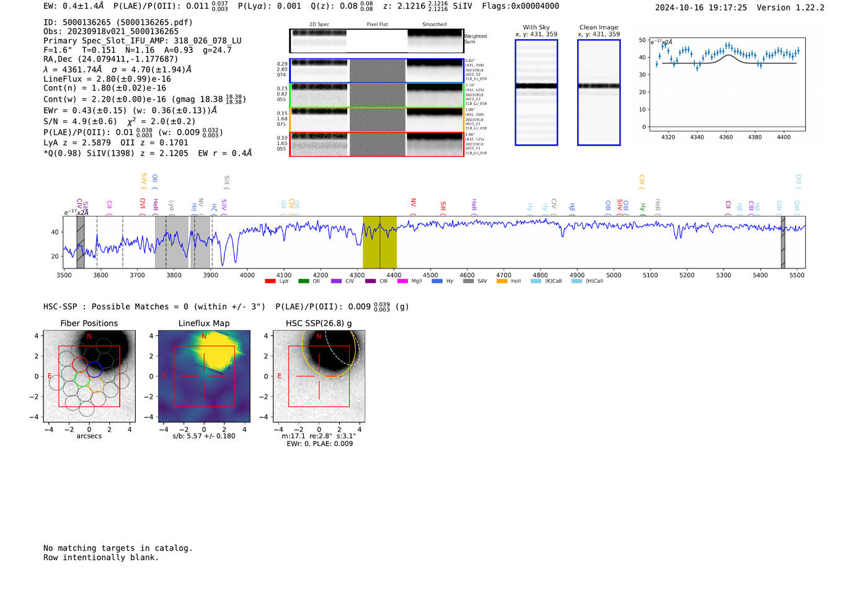
Task: Click the *Q(0.98) SiIV(1398) line
Action: pos(148,153)
